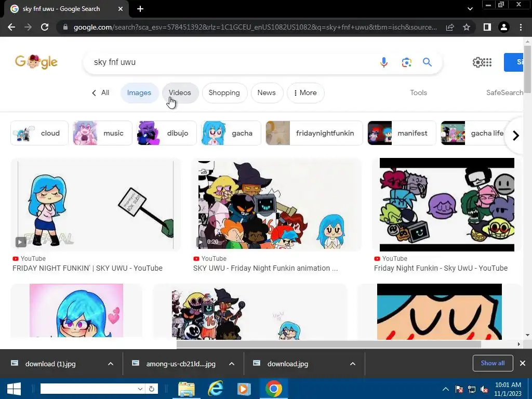Screen dimensions: 532x399
Task: Open the taskbar address dropdown arrow
Action: (x=140, y=389)
